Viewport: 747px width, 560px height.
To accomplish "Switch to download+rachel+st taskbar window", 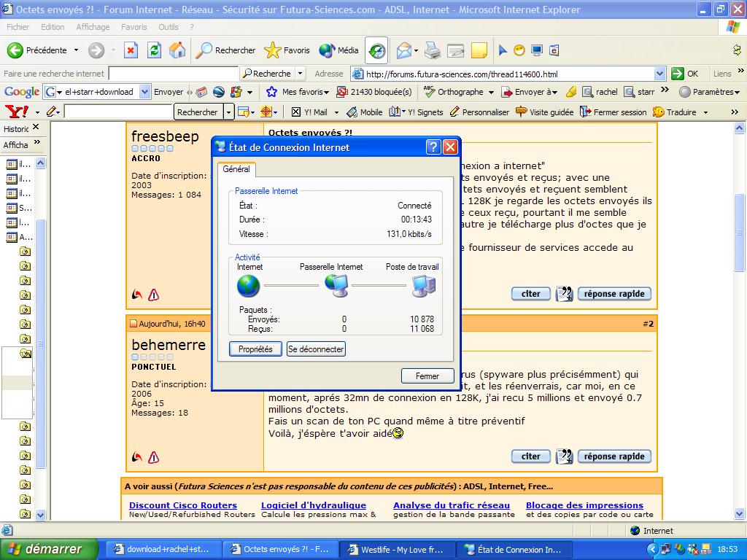I will [x=163, y=550].
